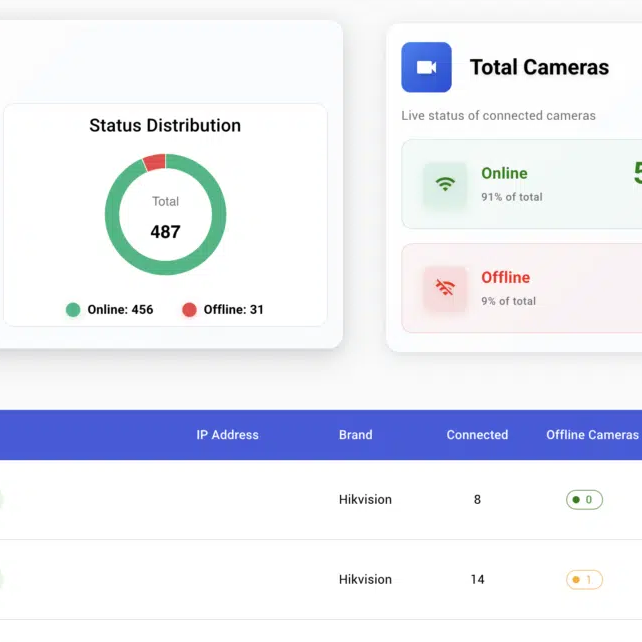Click the Online: 456 legend label
Image resolution: width=642 pixels, height=642 pixels.
click(x=120, y=310)
